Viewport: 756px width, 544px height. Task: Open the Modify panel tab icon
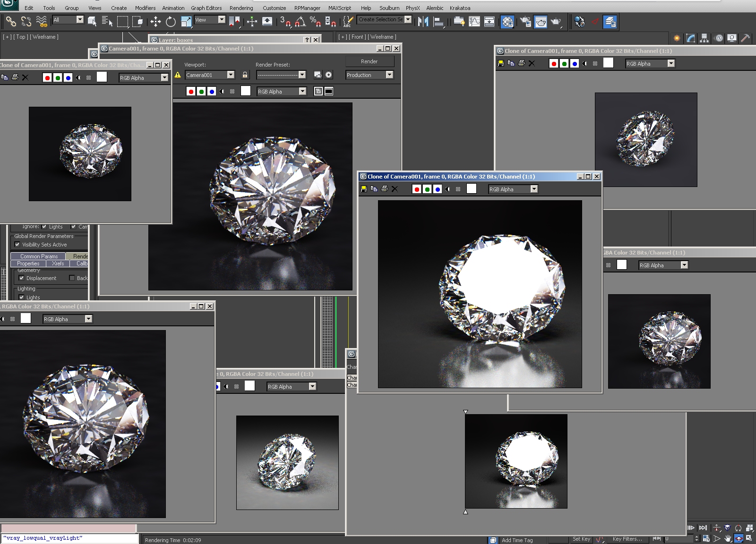pos(691,38)
